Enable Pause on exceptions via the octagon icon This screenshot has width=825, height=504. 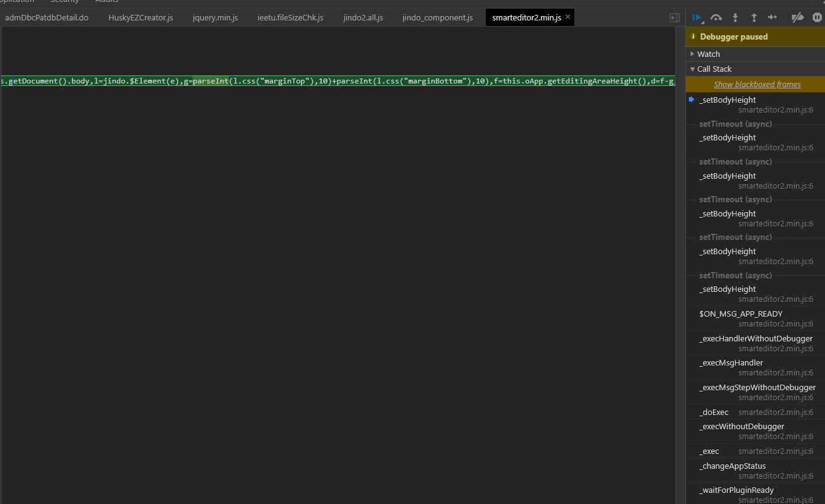(x=816, y=17)
